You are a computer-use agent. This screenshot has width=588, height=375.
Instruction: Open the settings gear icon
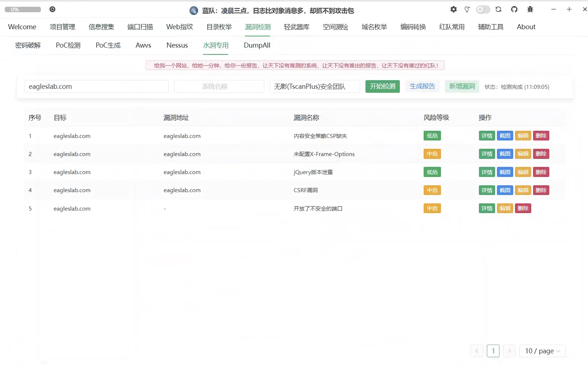[453, 10]
